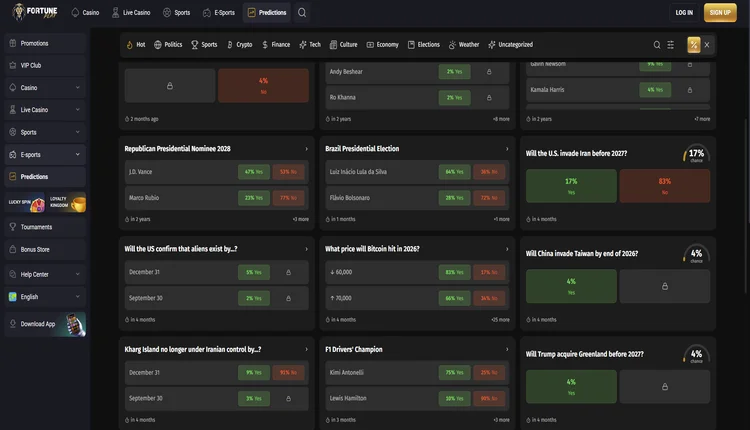Bet 64% Yes on Lula da Silva
Viewport: 750px width, 430px height.
(x=454, y=172)
